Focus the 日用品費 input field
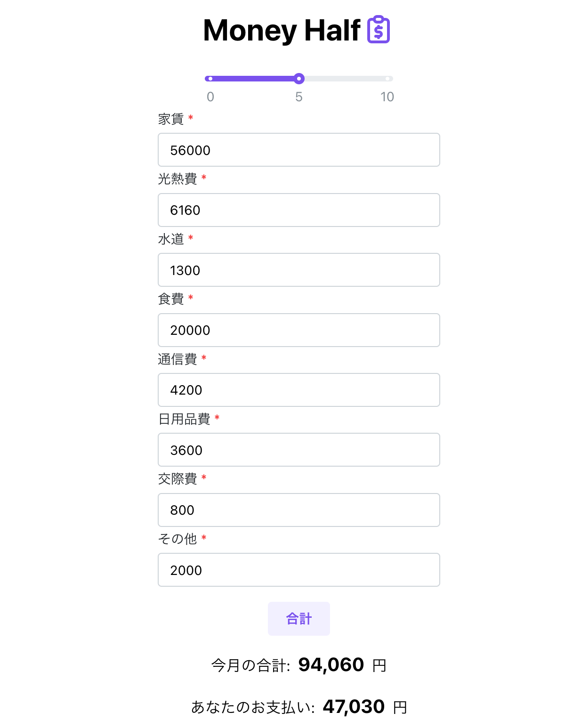 pos(299,450)
